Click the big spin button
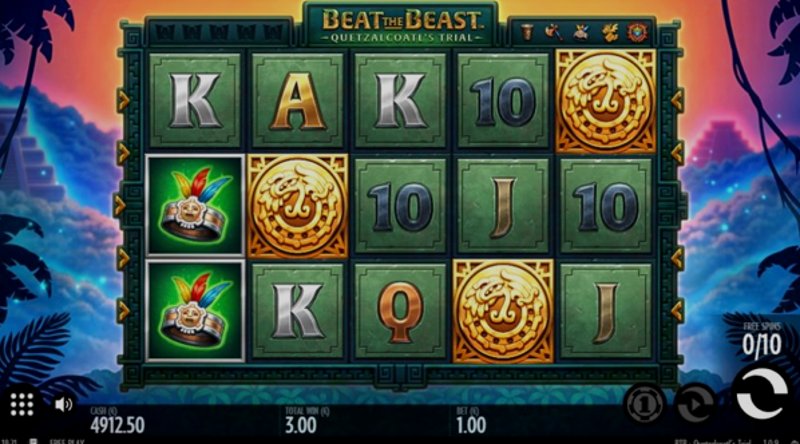The width and height of the screenshot is (800, 444). 760,396
